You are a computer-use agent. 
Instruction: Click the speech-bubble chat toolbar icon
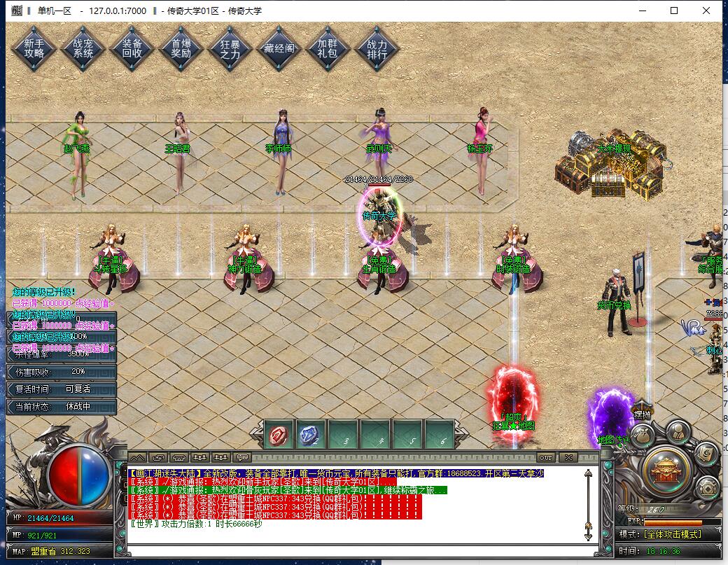pyautogui.click(x=241, y=458)
